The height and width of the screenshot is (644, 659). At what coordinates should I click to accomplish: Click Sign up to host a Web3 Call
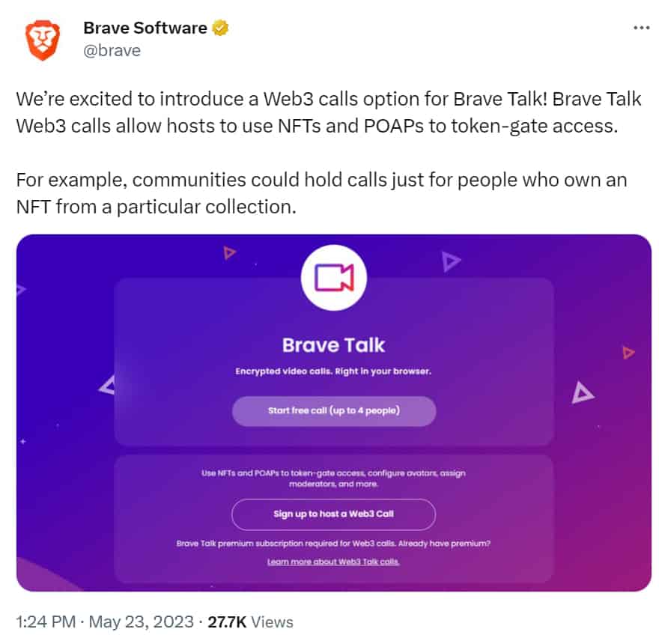pos(333,514)
